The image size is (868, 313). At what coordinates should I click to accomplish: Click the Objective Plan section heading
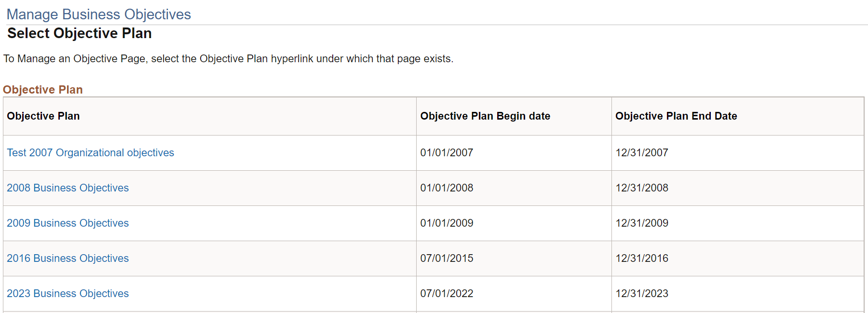(x=42, y=89)
